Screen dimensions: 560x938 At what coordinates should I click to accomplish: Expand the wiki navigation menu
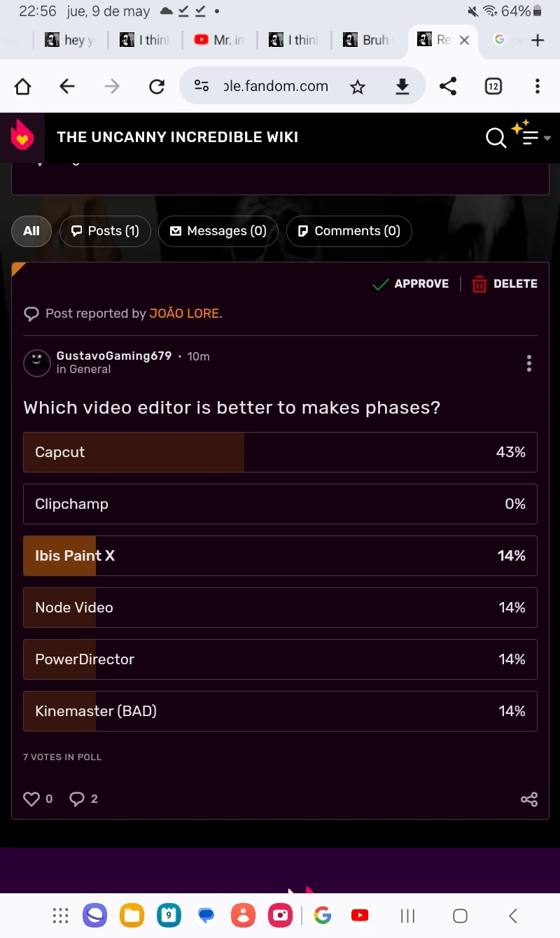coord(532,137)
